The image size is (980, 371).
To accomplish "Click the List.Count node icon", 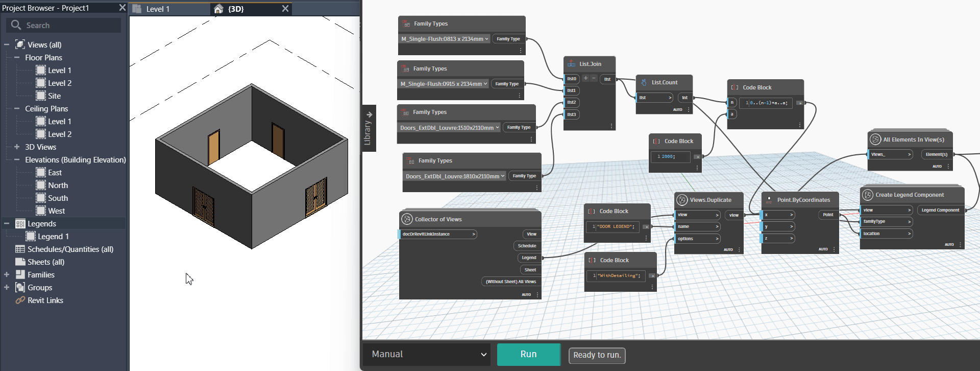I will [x=644, y=82].
